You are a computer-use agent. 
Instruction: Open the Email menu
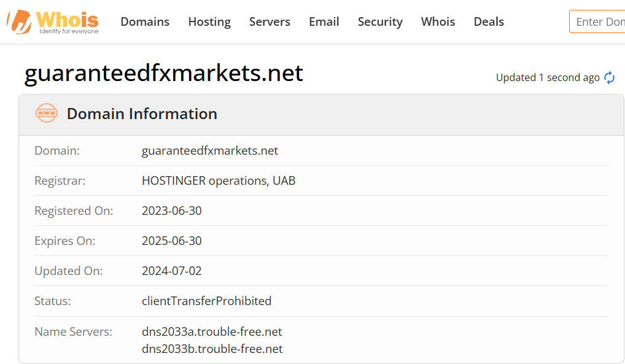point(324,21)
